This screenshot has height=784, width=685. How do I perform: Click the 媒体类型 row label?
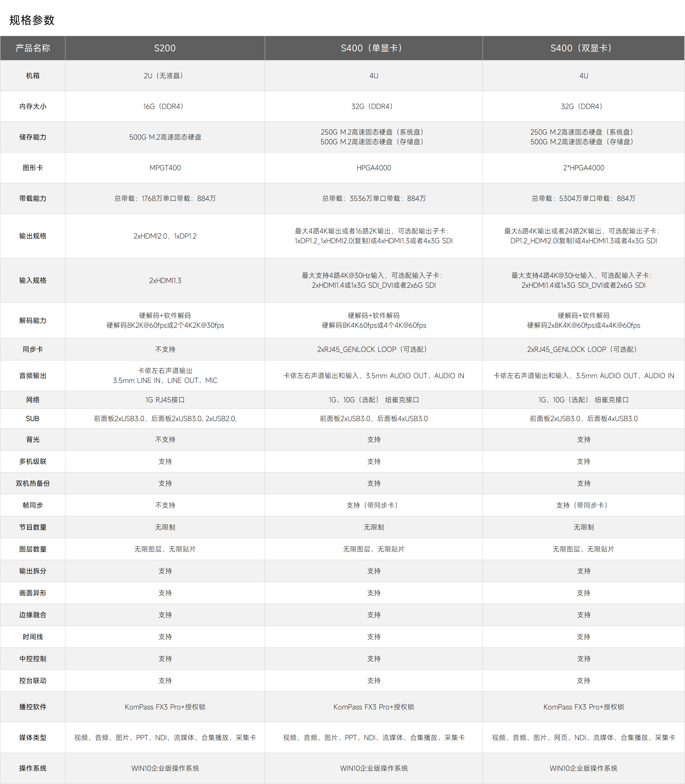coord(33,738)
